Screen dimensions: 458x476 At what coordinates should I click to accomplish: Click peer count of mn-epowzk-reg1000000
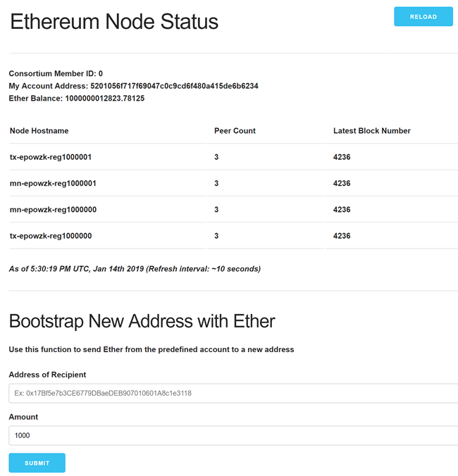click(x=216, y=209)
